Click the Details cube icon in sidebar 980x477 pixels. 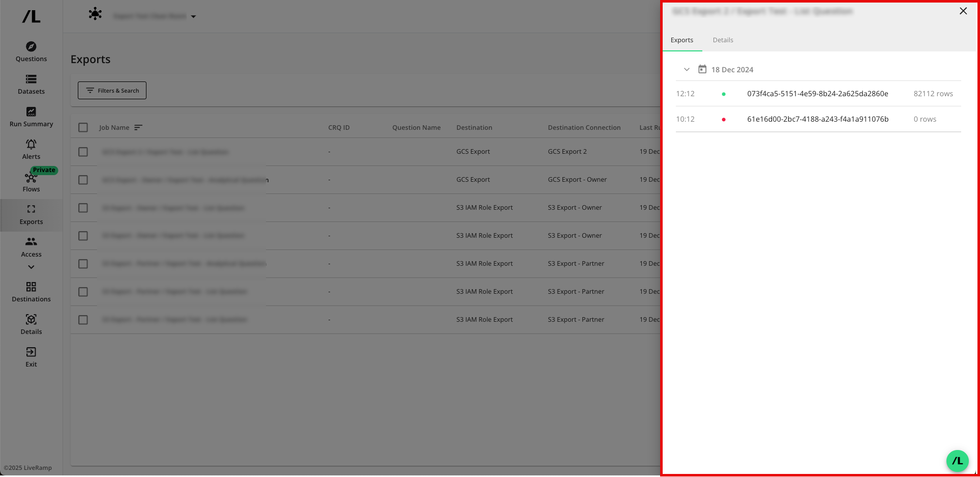click(31, 320)
